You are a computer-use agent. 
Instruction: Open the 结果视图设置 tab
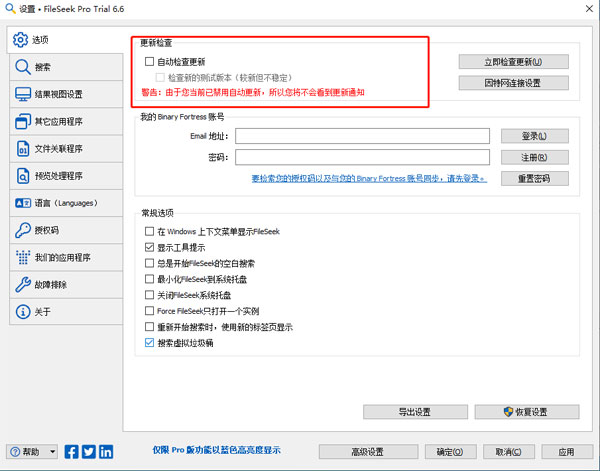(66, 94)
